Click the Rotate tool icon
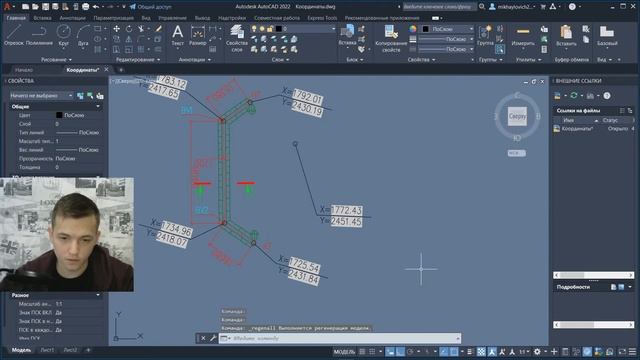 coord(129,29)
